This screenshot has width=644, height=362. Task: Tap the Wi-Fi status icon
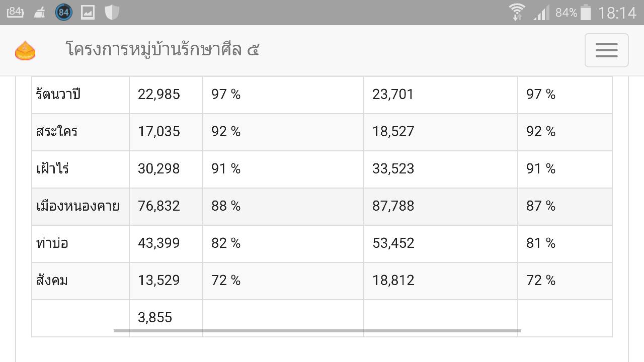pyautogui.click(x=517, y=12)
